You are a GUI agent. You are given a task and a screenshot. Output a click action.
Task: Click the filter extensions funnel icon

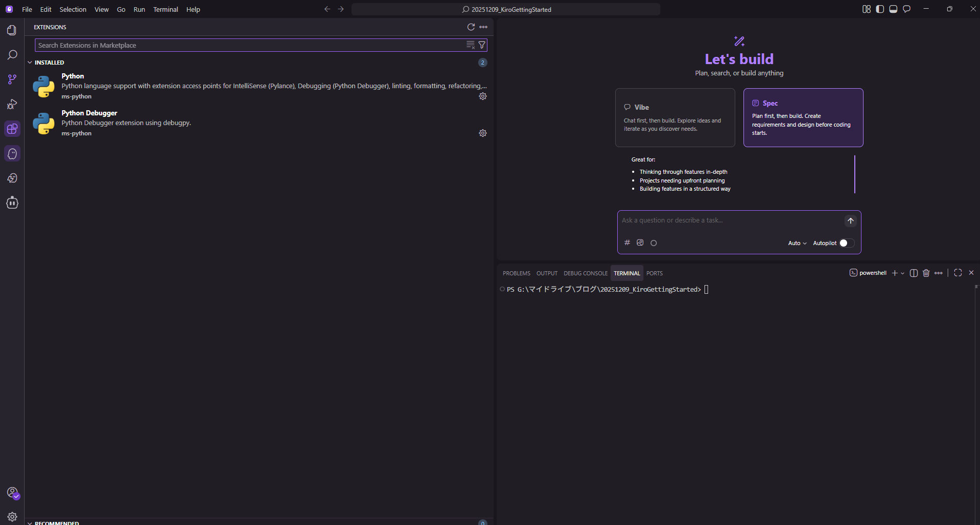point(482,45)
